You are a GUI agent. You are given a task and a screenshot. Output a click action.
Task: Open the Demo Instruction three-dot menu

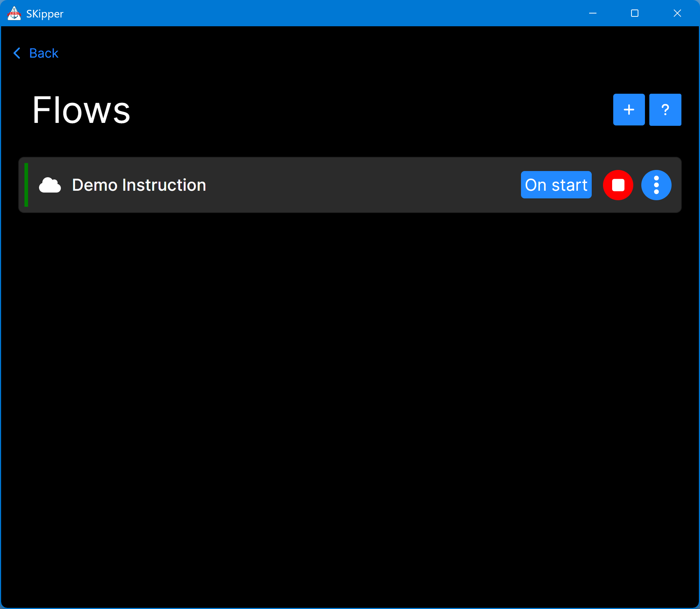tap(656, 185)
